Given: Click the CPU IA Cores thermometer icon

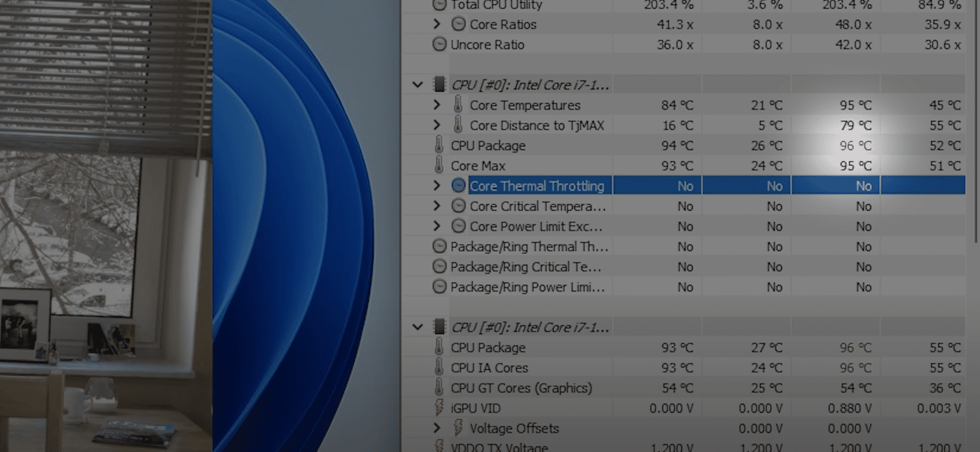Looking at the screenshot, I should click(438, 367).
